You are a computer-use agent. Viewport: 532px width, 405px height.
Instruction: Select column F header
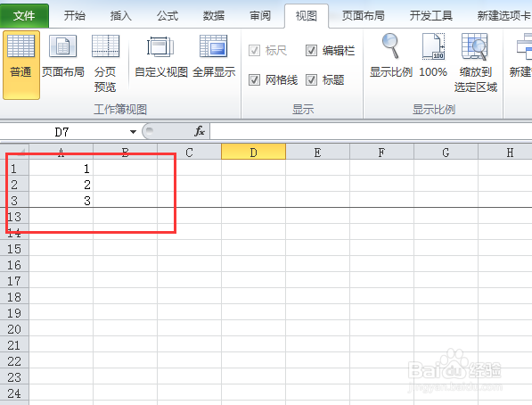click(x=381, y=152)
